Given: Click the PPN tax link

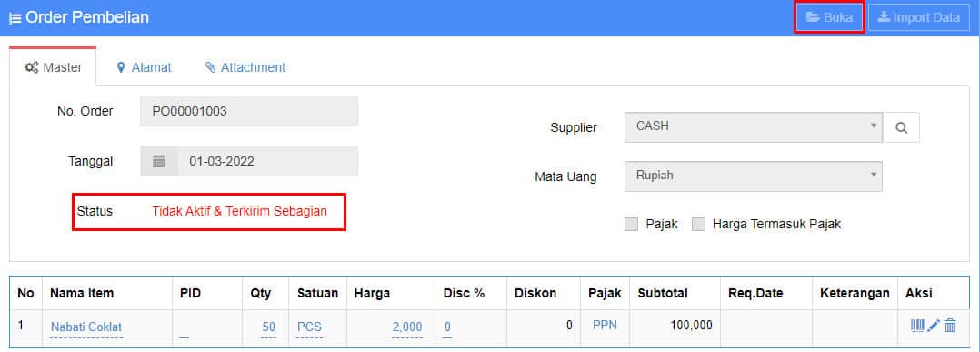Looking at the screenshot, I should point(605,325).
